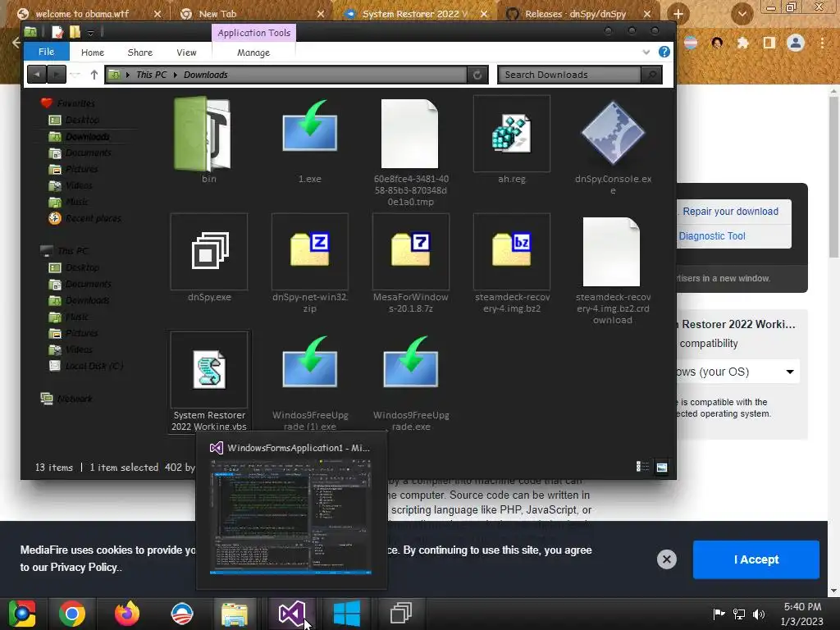The height and width of the screenshot is (630, 840).
Task: Expand the ribbon with chevron
Action: 646,52
